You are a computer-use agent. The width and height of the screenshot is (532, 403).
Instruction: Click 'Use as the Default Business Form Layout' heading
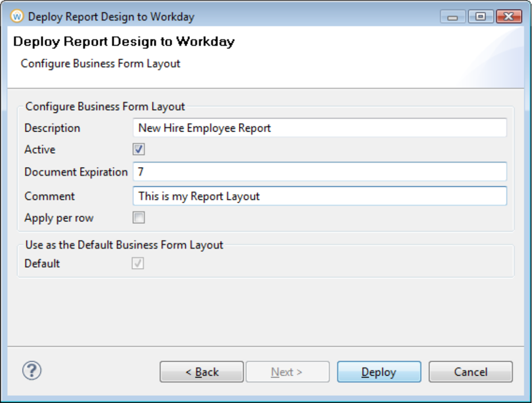click(x=124, y=245)
